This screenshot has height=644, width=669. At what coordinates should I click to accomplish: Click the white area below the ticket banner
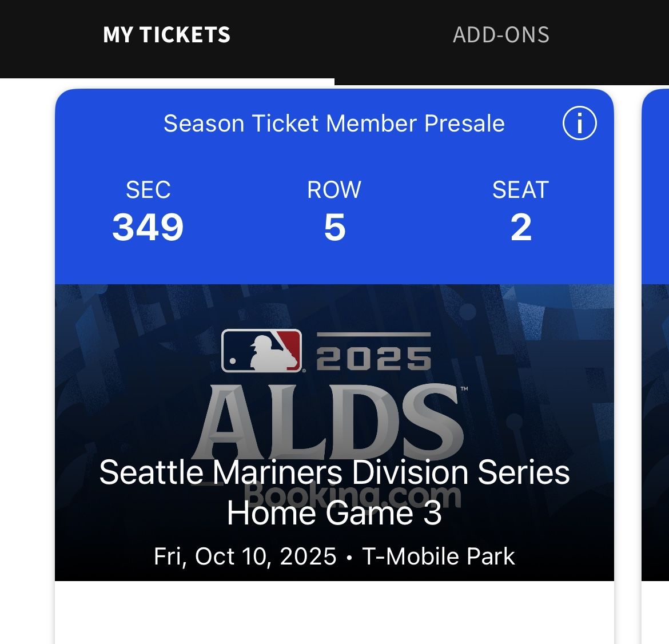[334, 612]
